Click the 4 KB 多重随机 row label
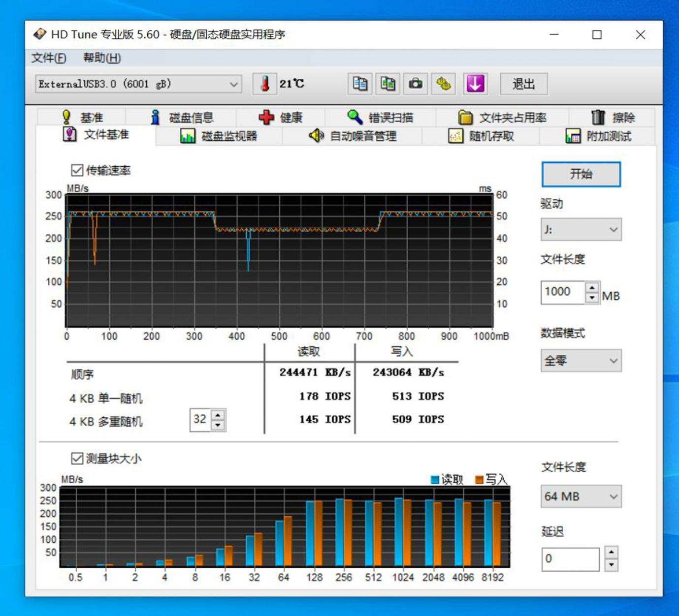Image resolution: width=679 pixels, height=616 pixels. pyautogui.click(x=106, y=421)
